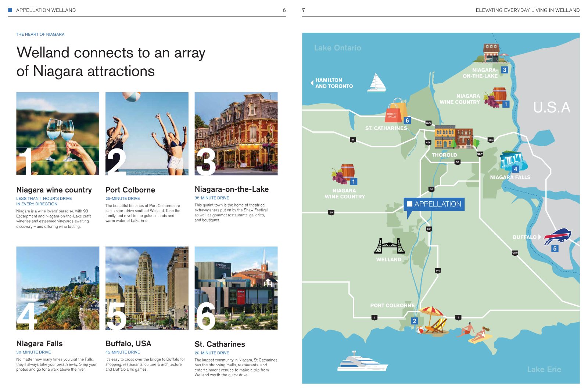
Task: Click the St. Catharines heading text
Action: (220, 344)
